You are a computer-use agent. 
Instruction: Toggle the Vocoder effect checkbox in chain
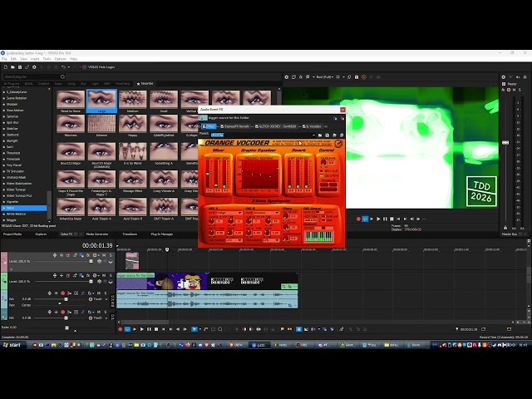pos(304,126)
